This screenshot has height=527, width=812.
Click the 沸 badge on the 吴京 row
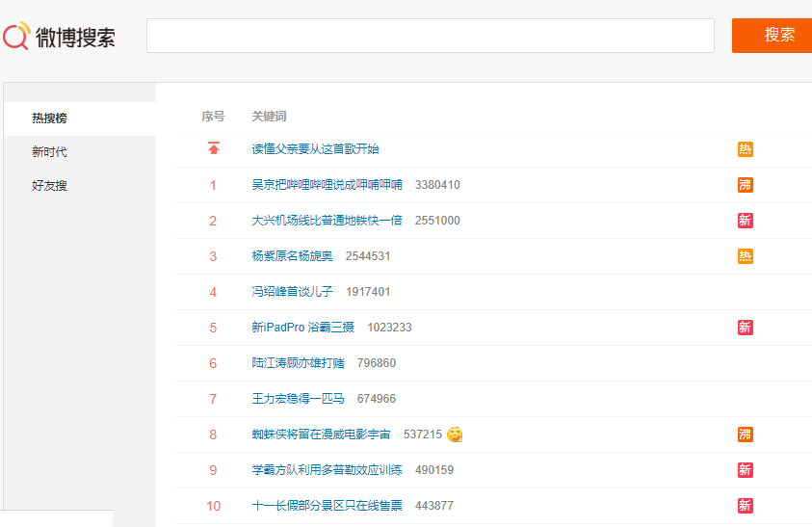745,185
